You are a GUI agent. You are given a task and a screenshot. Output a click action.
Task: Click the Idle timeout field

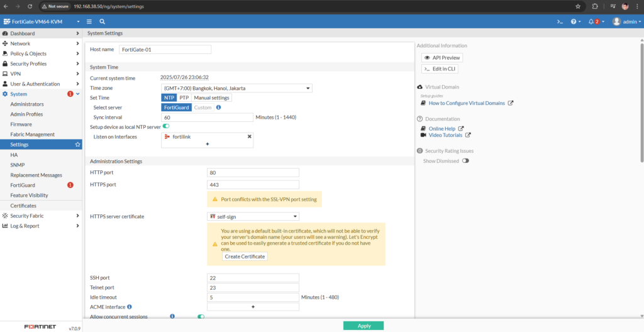tap(253, 297)
